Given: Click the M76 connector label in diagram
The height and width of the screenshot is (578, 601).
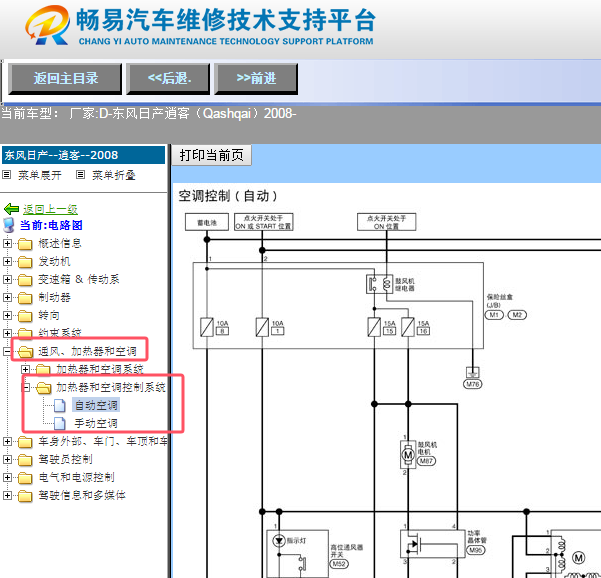Looking at the screenshot, I should point(473,384).
